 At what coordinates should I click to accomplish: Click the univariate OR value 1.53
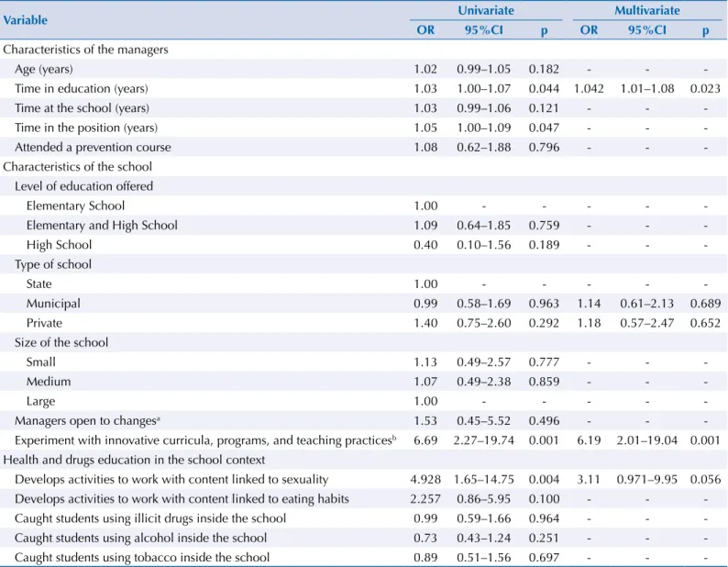click(425, 420)
